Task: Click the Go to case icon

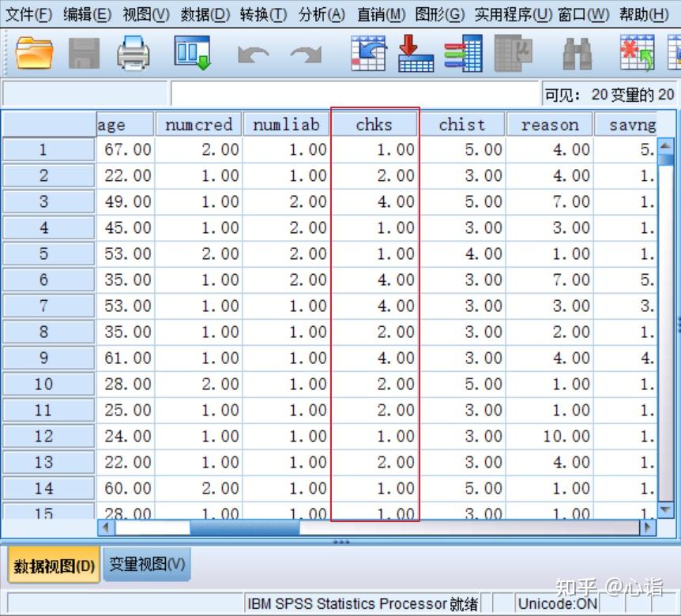Action: [368, 53]
